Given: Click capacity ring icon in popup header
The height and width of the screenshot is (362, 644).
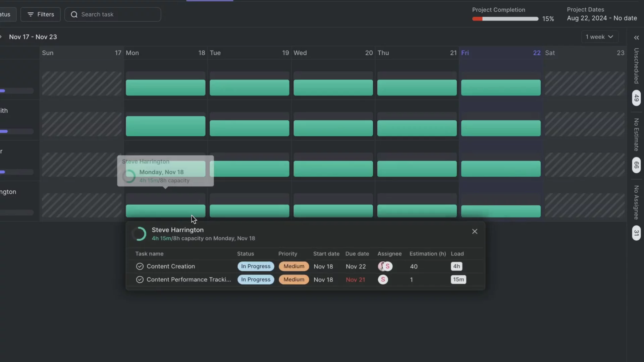Looking at the screenshot, I should point(139,234).
